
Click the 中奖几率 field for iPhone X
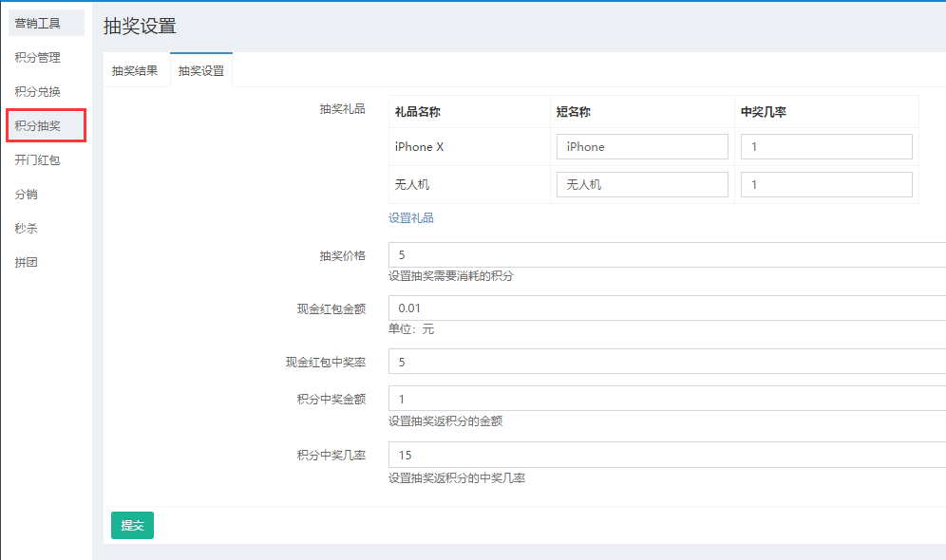[826, 146]
